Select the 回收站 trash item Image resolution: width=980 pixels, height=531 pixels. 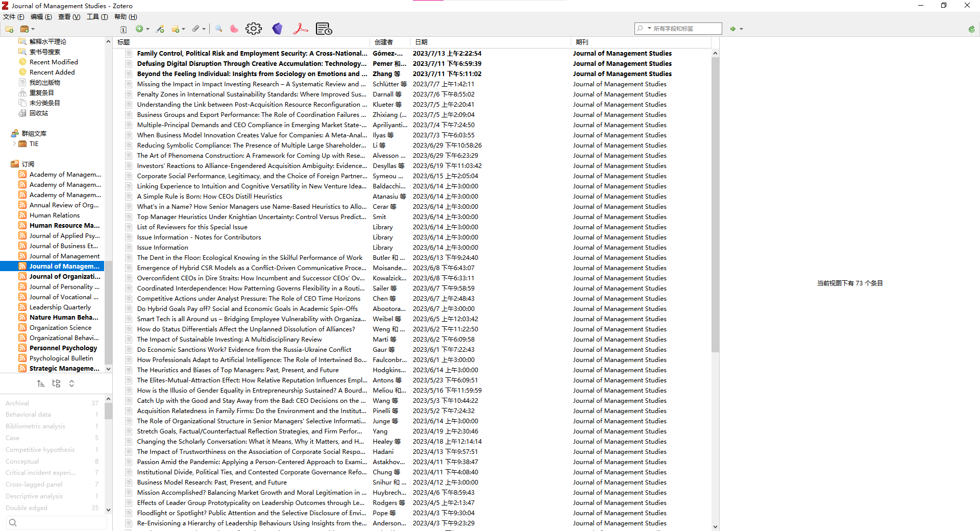(39, 113)
